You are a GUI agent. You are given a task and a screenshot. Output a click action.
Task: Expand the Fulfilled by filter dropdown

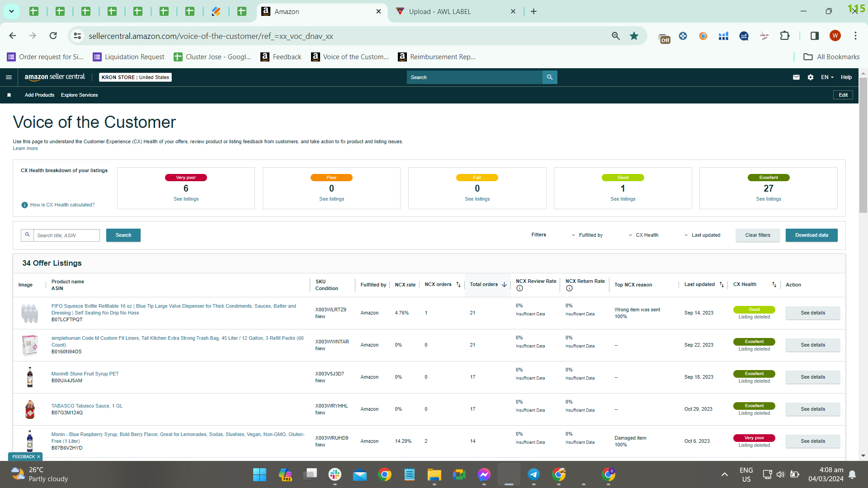pos(587,235)
